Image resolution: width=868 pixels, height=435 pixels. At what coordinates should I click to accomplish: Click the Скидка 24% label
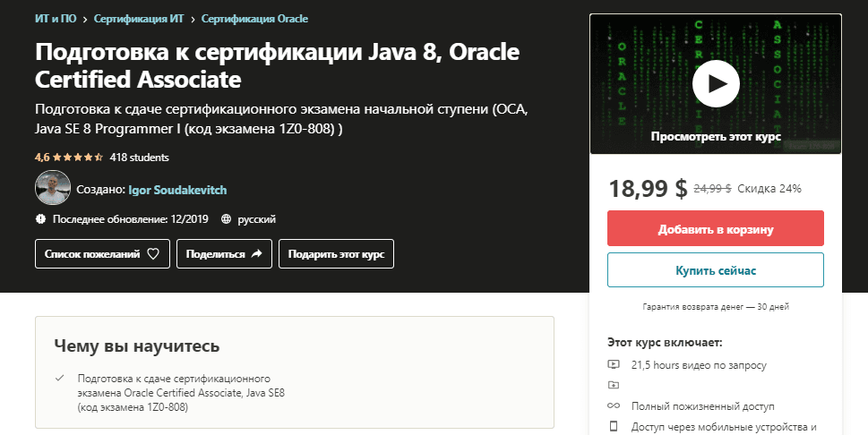click(769, 189)
